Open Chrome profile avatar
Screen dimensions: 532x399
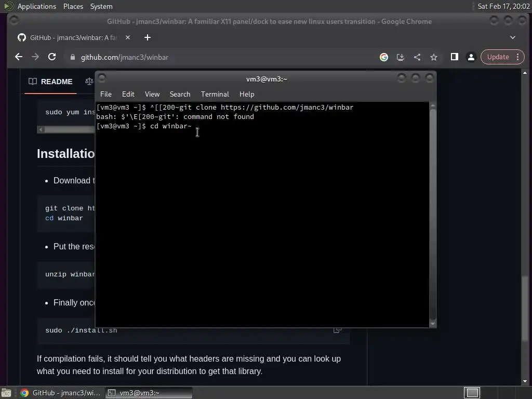click(471, 57)
